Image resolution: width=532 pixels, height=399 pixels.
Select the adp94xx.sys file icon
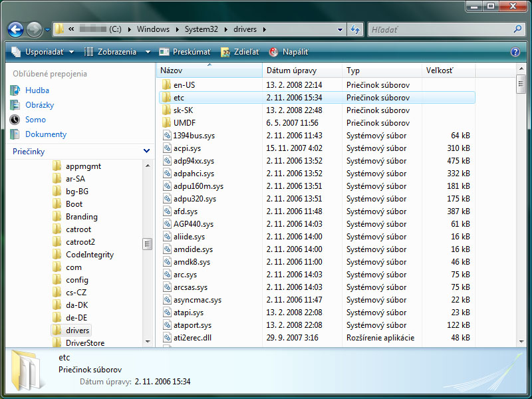[167, 160]
